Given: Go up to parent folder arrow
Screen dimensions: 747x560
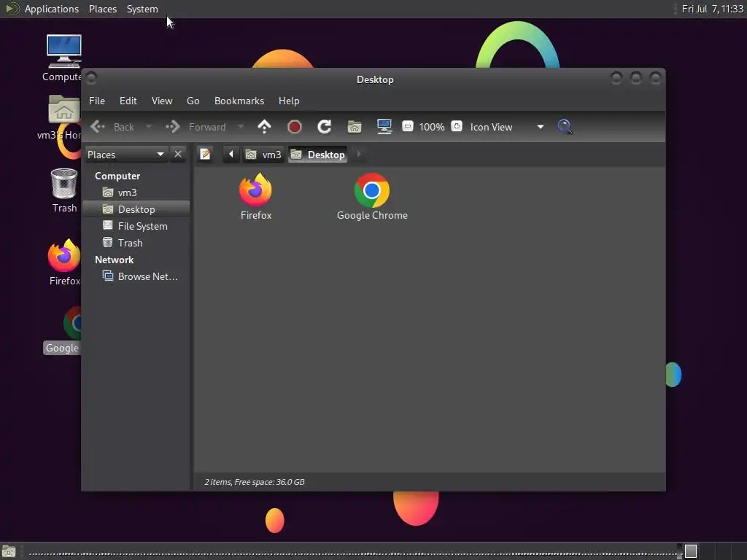Looking at the screenshot, I should [x=264, y=127].
